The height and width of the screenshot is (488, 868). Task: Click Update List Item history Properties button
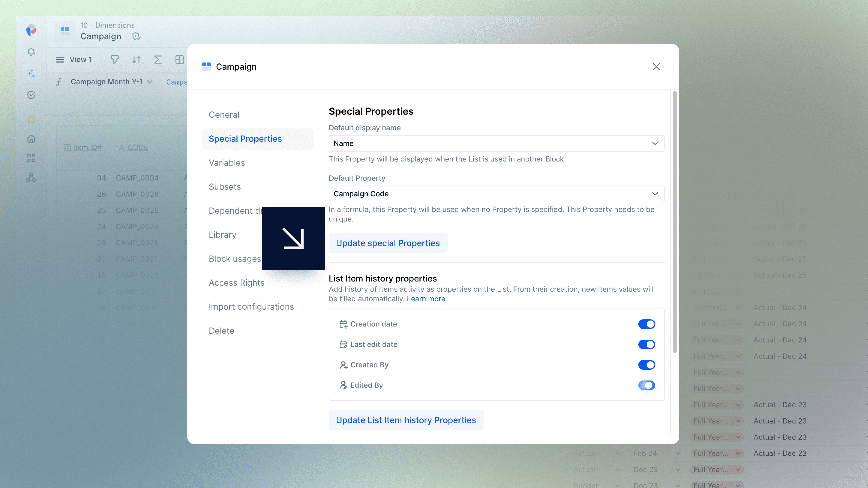coord(406,420)
